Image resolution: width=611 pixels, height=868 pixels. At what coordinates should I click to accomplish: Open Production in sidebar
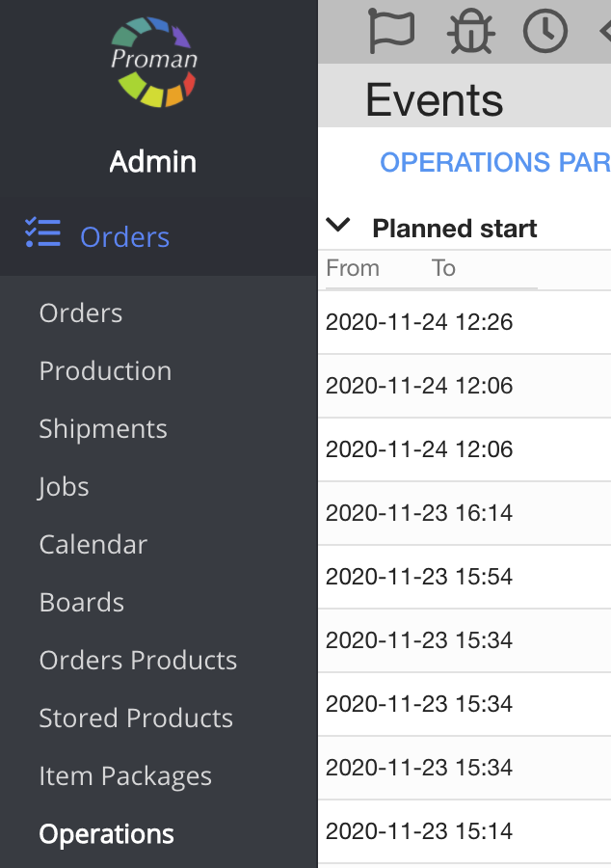[x=105, y=371]
